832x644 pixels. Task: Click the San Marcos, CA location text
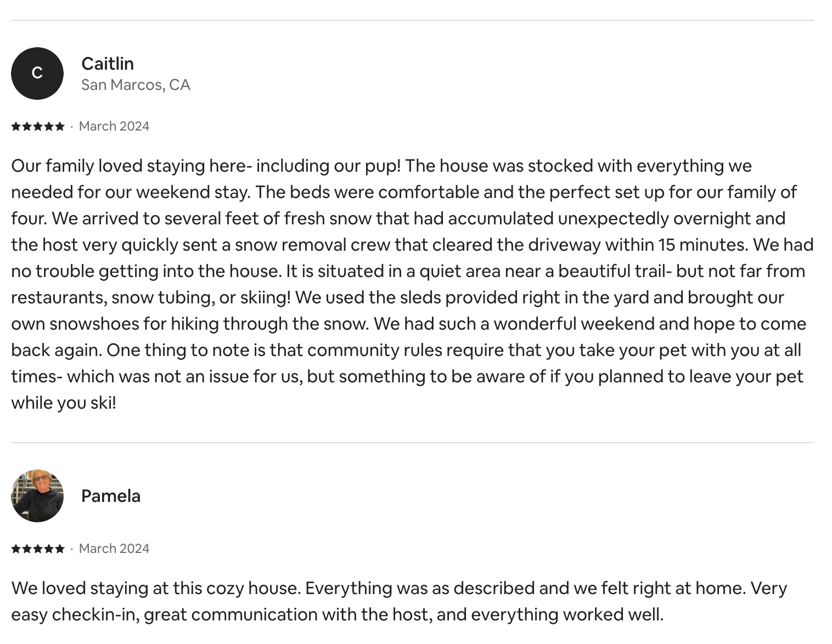pyautogui.click(x=136, y=85)
